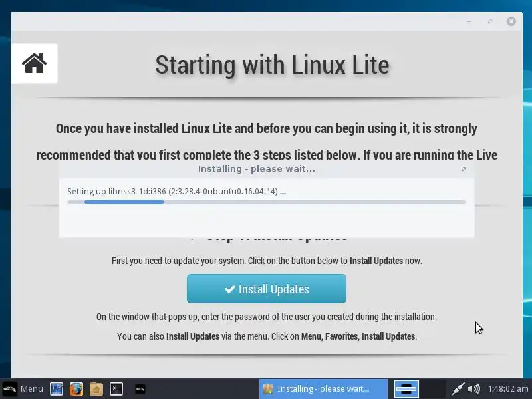Click the Install Updates button
Viewport: 532px width, 399px height.
pos(267,289)
